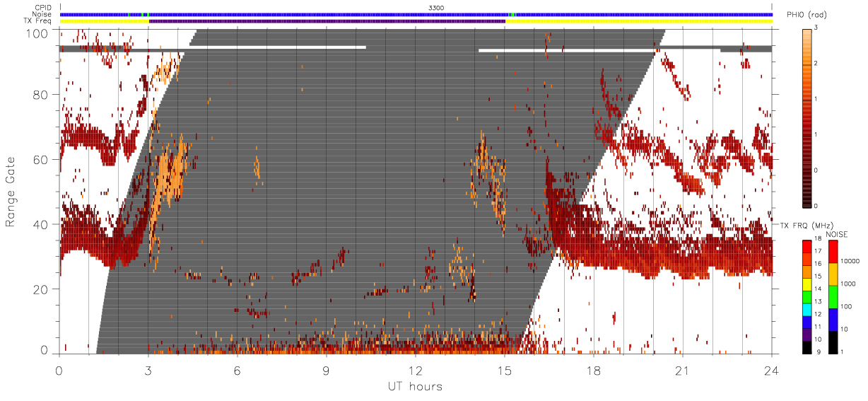
Task: Select the cyan 12–13 MHz swatch
Action: [x=807, y=308]
